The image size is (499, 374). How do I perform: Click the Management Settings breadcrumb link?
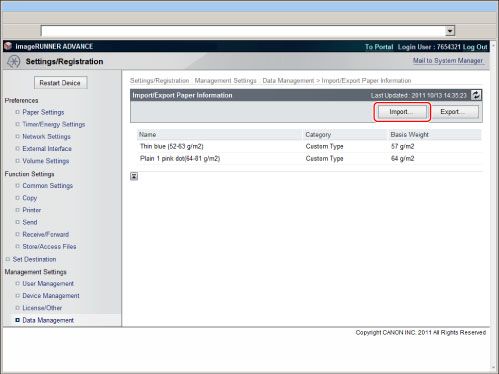(225, 81)
